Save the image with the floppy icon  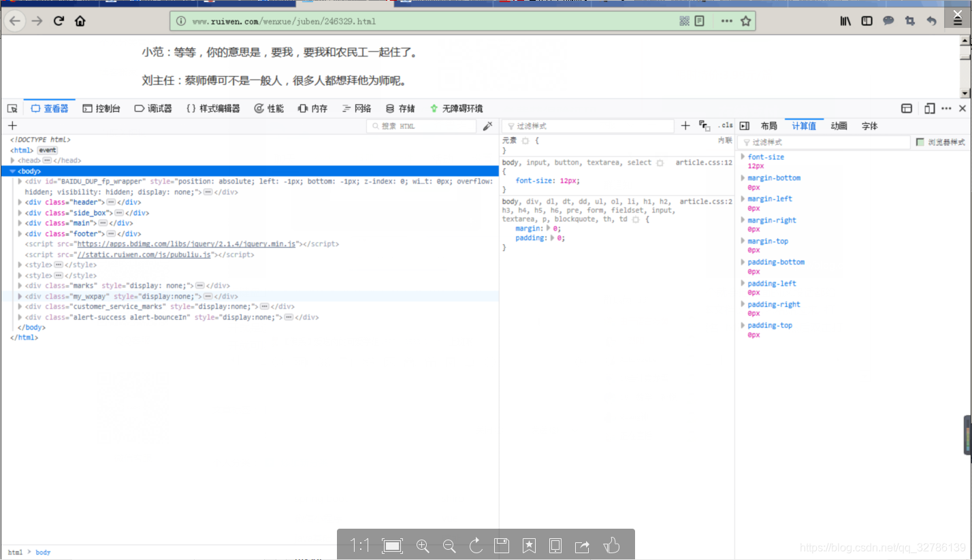pyautogui.click(x=502, y=545)
